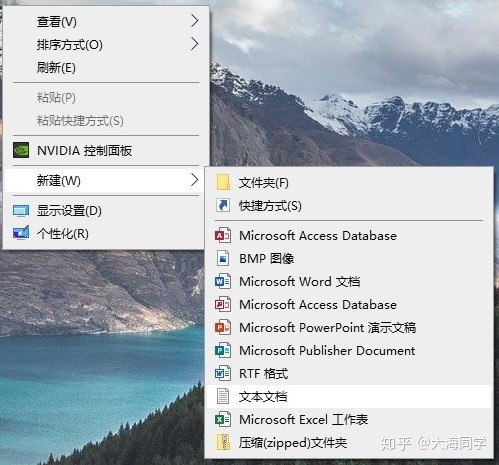Create a Microsoft Publisher Document

point(349,350)
